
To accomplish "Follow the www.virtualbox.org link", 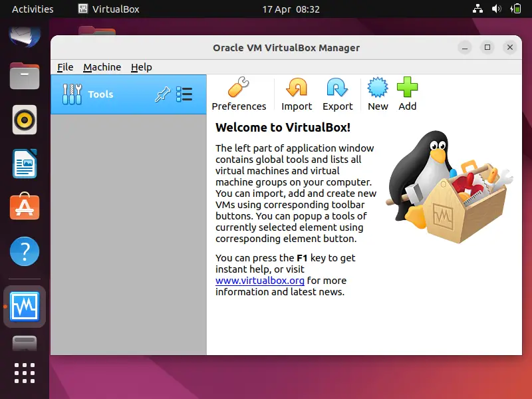I will pos(260,281).
